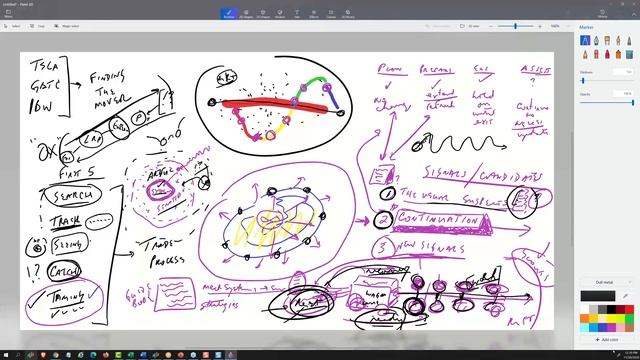This screenshot has height=360, width=640.
Task: Zoom in with the plus button
Action: click(540, 26)
